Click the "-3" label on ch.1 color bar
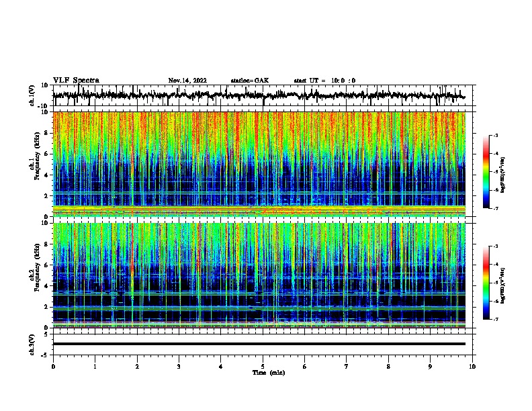 click(x=496, y=135)
